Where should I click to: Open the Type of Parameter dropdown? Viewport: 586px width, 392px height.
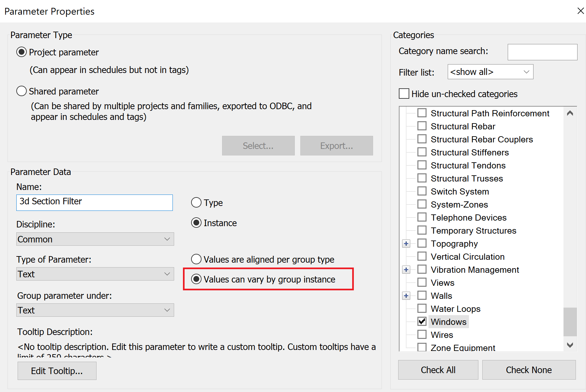pos(95,274)
